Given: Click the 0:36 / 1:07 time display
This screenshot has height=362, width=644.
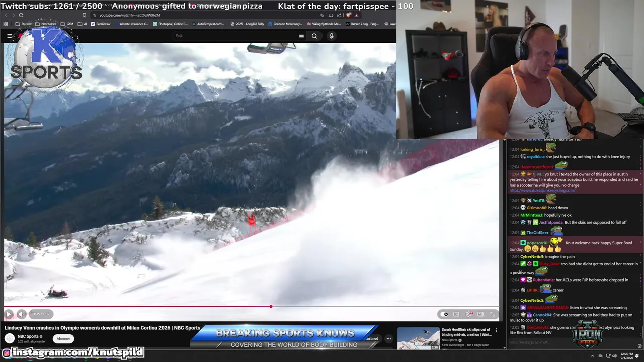Looking at the screenshot, I should [x=41, y=314].
